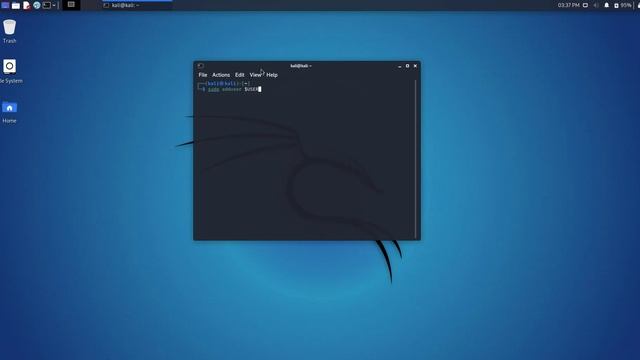The height and width of the screenshot is (360, 640).
Task: Click the volume speaker tray icon
Action: click(596, 5)
